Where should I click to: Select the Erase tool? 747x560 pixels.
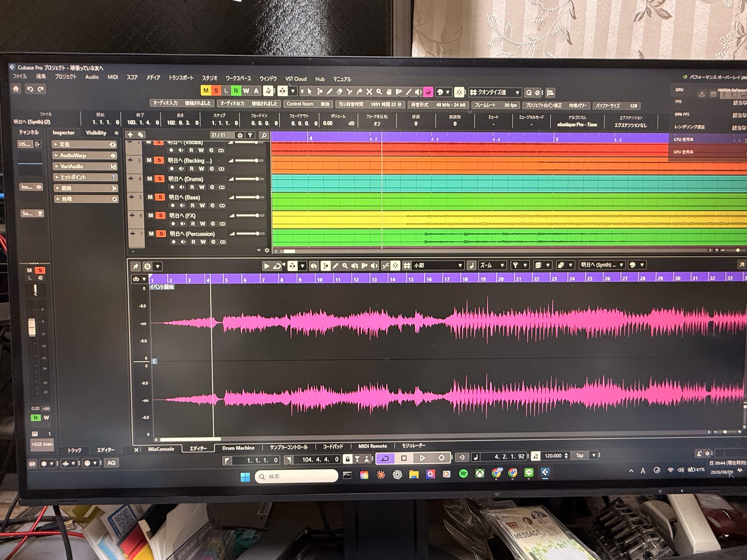[339, 91]
